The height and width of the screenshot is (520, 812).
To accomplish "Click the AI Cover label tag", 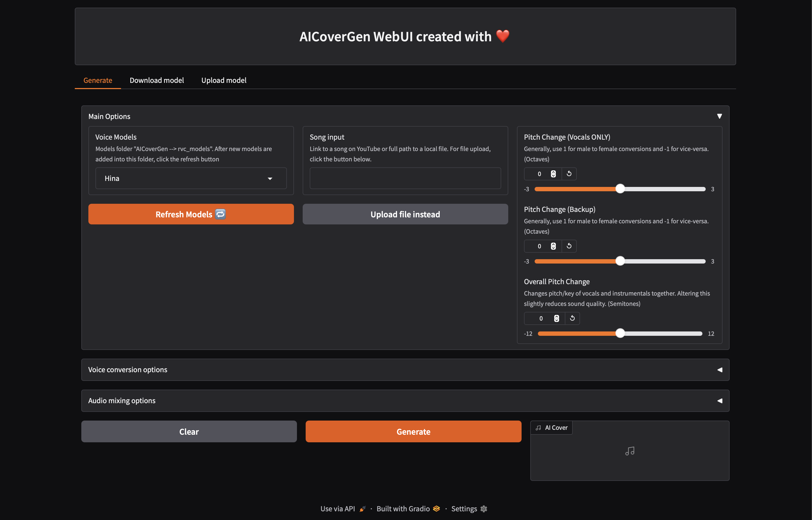I will click(x=551, y=428).
